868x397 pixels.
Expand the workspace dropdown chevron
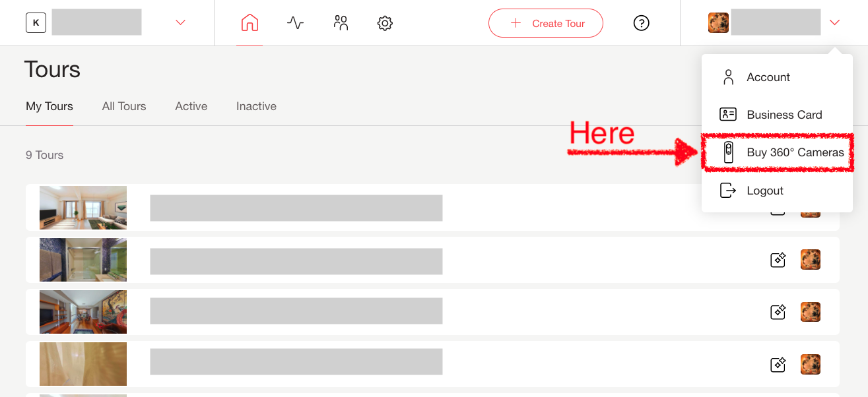click(180, 23)
